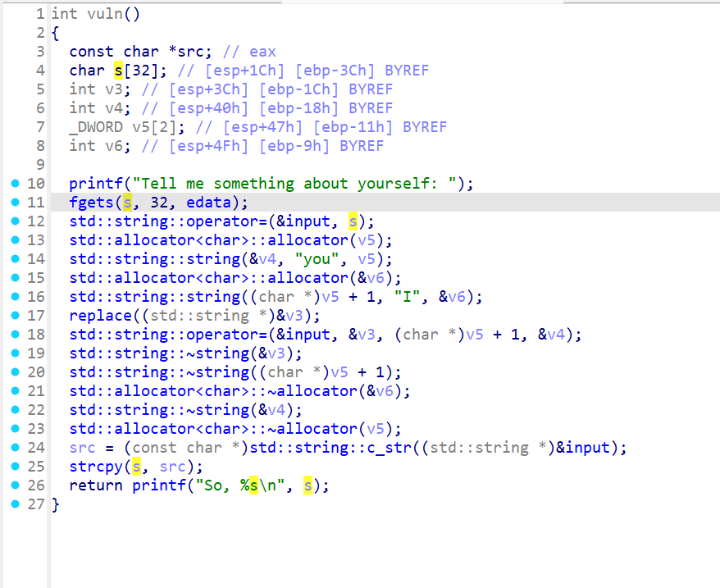720x588 pixels.
Task: Click the blue dot on line 12
Action: [x=14, y=221]
